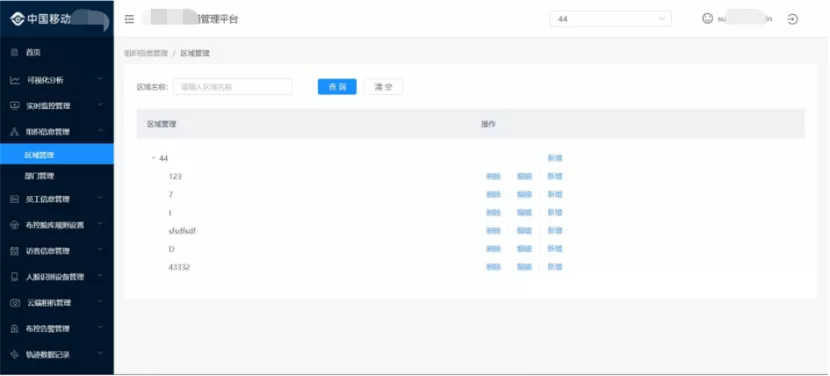Expand the 实时监控管理 menu chevron
The image size is (830, 376).
(x=101, y=105)
